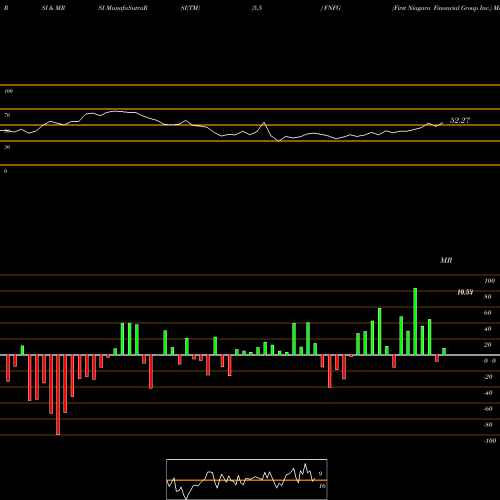Click the 100 label on the MR axis
Viewport: 500px width, 500px height.
490,281
